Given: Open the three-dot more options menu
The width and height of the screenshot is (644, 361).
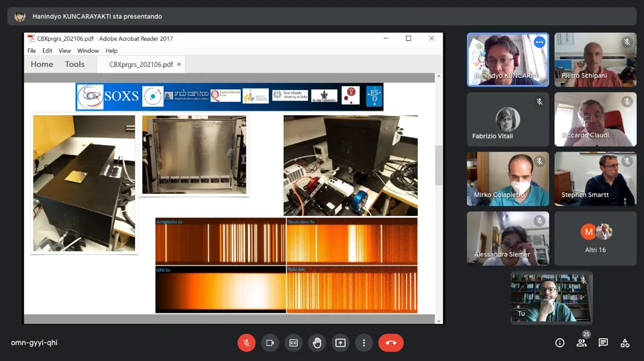Looking at the screenshot, I should 364,343.
